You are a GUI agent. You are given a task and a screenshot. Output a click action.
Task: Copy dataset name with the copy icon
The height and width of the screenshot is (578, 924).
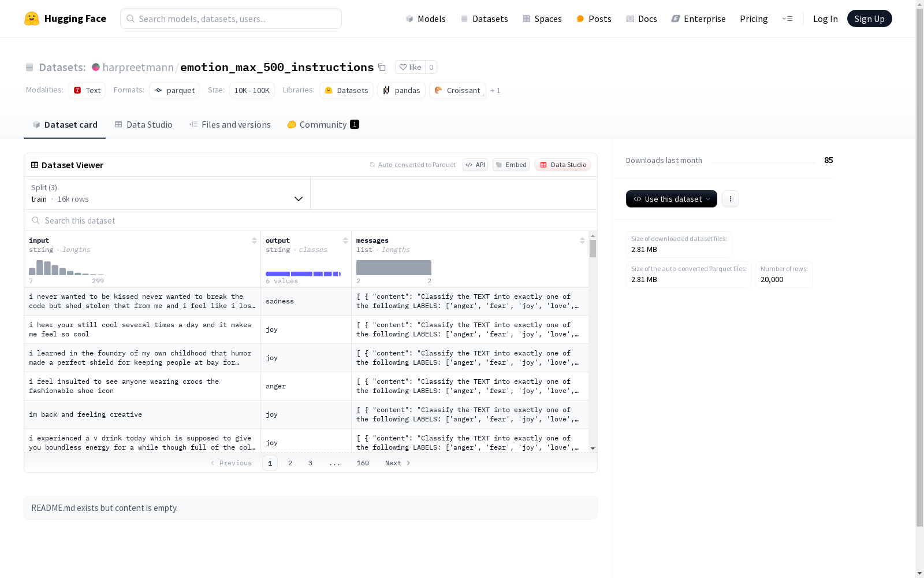tap(382, 67)
